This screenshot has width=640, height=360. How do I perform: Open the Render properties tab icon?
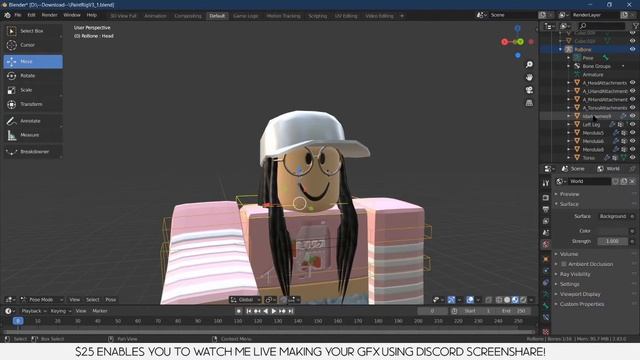546,198
